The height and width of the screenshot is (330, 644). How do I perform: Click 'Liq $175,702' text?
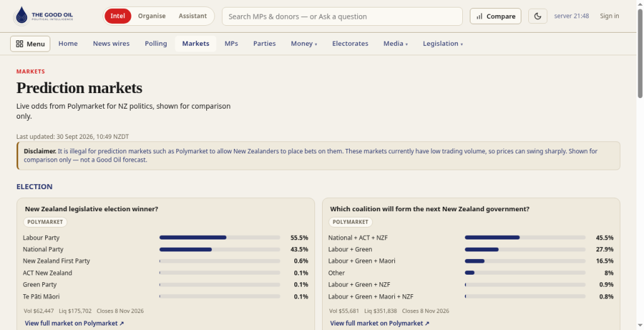click(x=75, y=311)
